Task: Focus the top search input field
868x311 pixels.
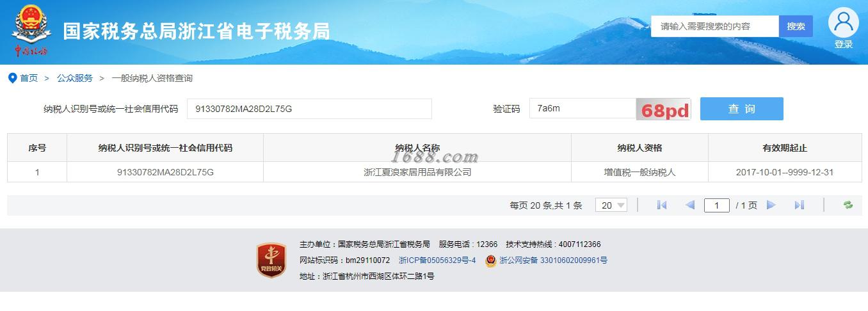Action: [x=715, y=26]
